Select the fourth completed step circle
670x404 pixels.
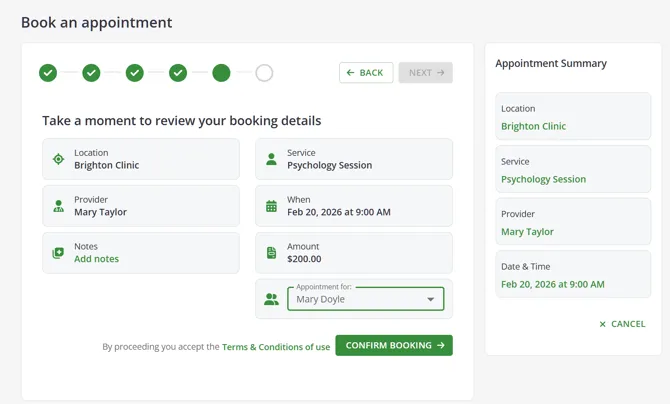[178, 73]
